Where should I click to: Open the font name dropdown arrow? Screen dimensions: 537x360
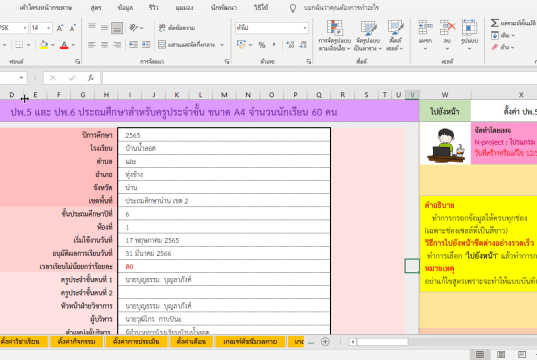pos(25,28)
